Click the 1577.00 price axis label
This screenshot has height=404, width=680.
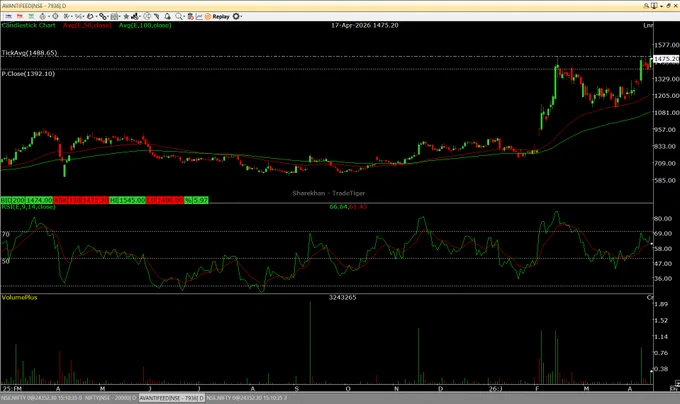667,45
